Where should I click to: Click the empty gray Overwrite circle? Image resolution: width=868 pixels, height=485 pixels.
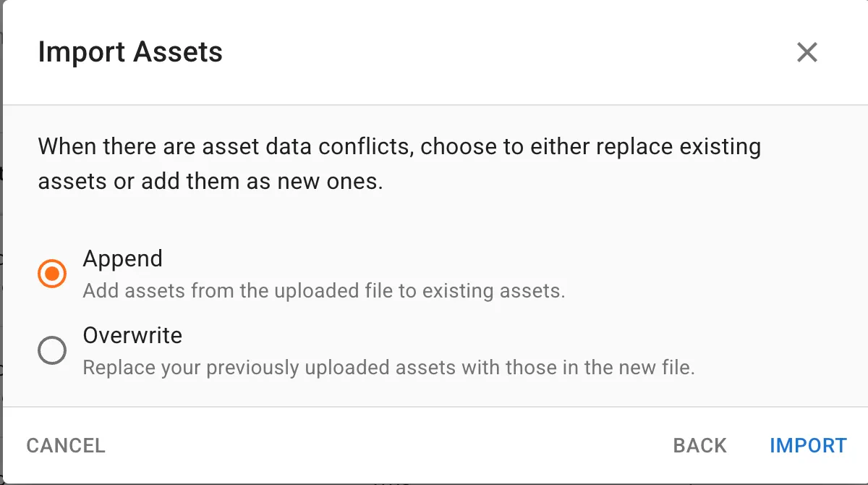52,351
